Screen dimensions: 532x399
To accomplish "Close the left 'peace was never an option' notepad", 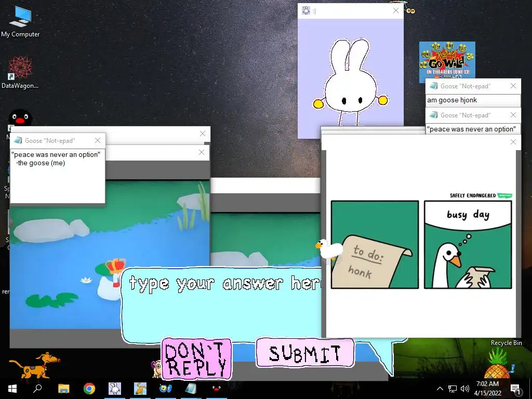I will point(98,140).
